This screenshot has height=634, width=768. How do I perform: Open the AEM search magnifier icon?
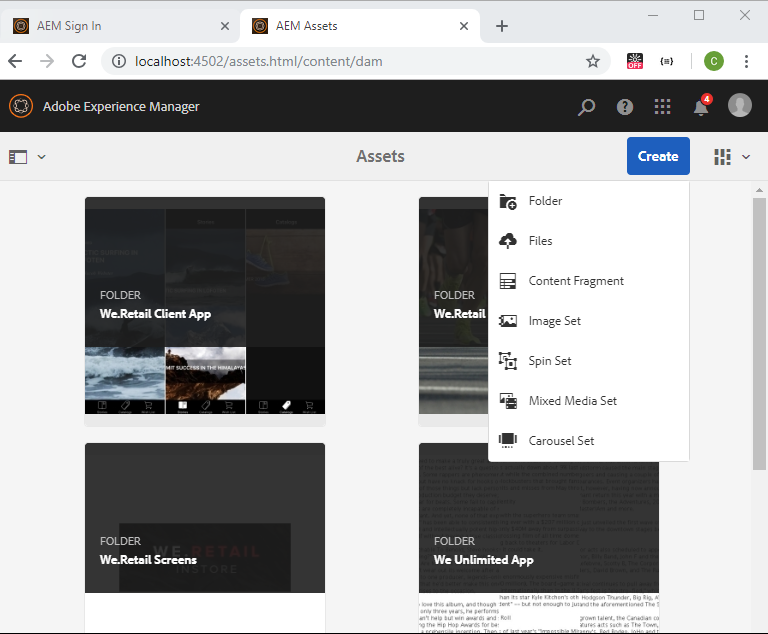coord(586,107)
